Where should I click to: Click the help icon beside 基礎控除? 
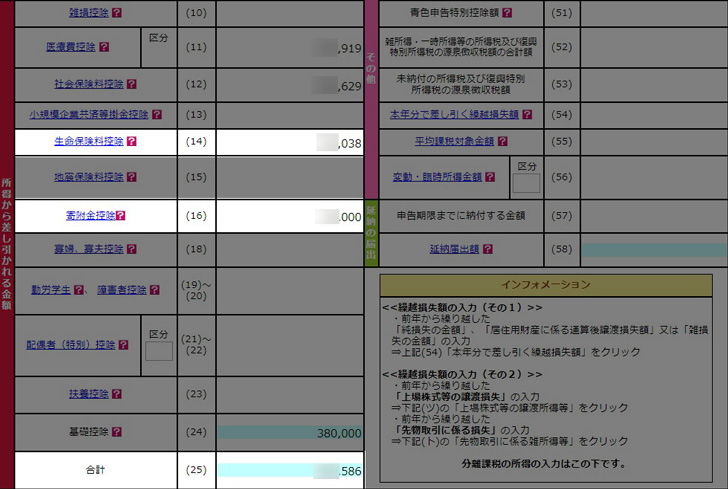[117, 432]
